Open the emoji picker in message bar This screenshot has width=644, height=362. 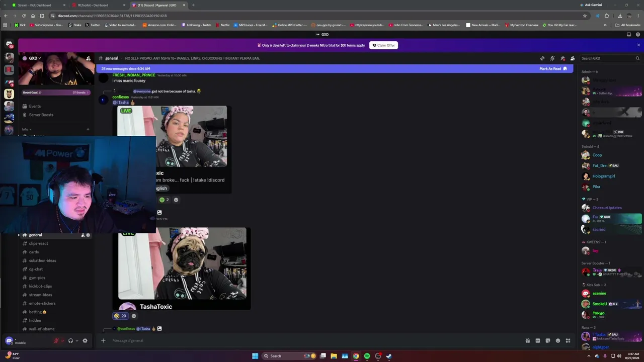[557, 340]
